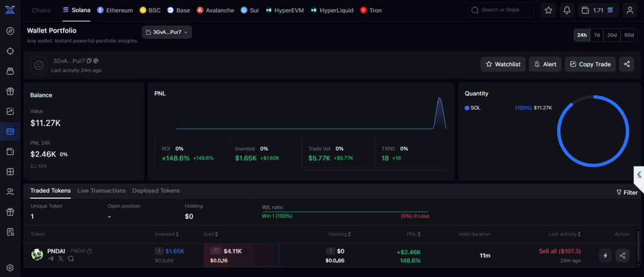Open the wallet icon in sidebar
644x277 pixels.
point(10,152)
